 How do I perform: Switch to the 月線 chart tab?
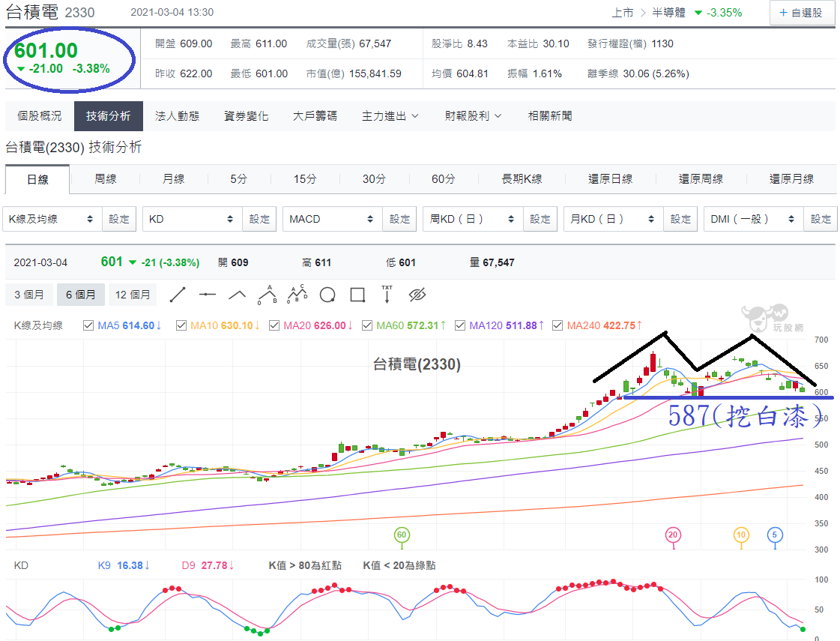click(174, 179)
